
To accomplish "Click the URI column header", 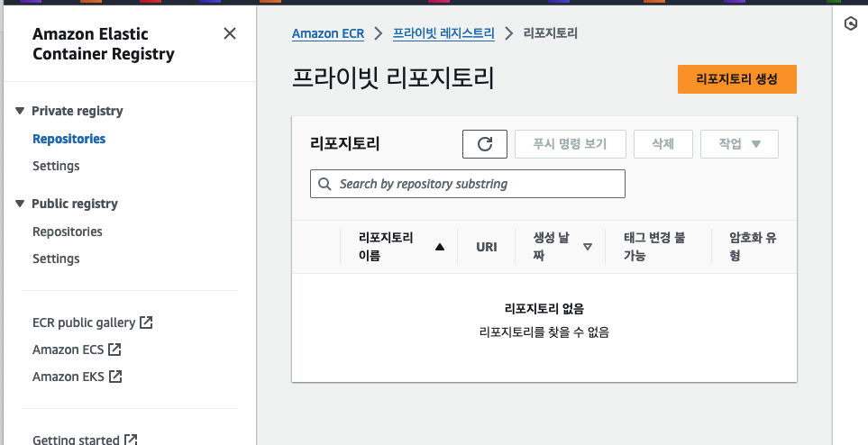I will point(487,247).
